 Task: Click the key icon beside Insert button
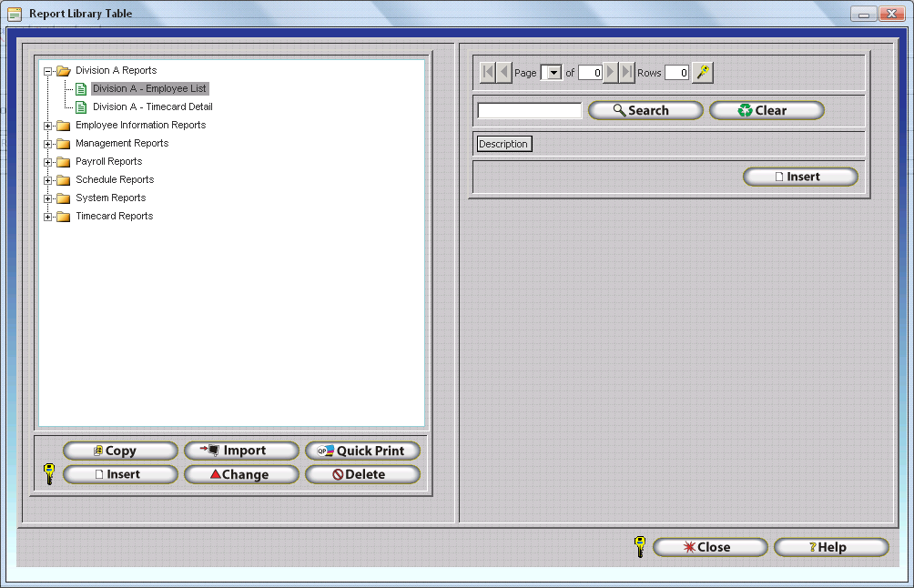49,473
